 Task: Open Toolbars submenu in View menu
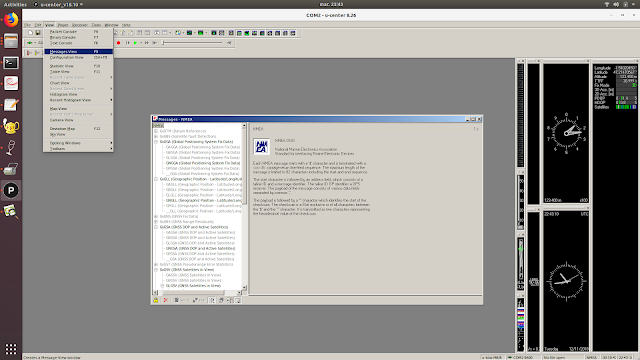78,149
